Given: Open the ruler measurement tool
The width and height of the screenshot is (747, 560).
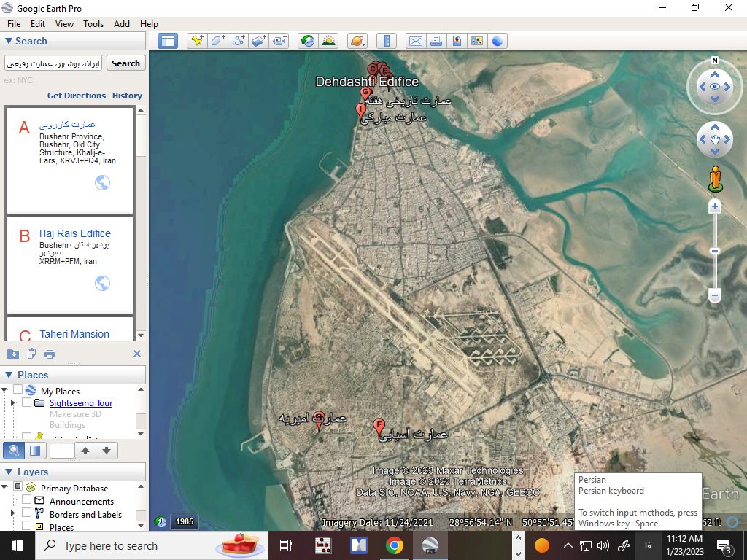Looking at the screenshot, I should (387, 41).
